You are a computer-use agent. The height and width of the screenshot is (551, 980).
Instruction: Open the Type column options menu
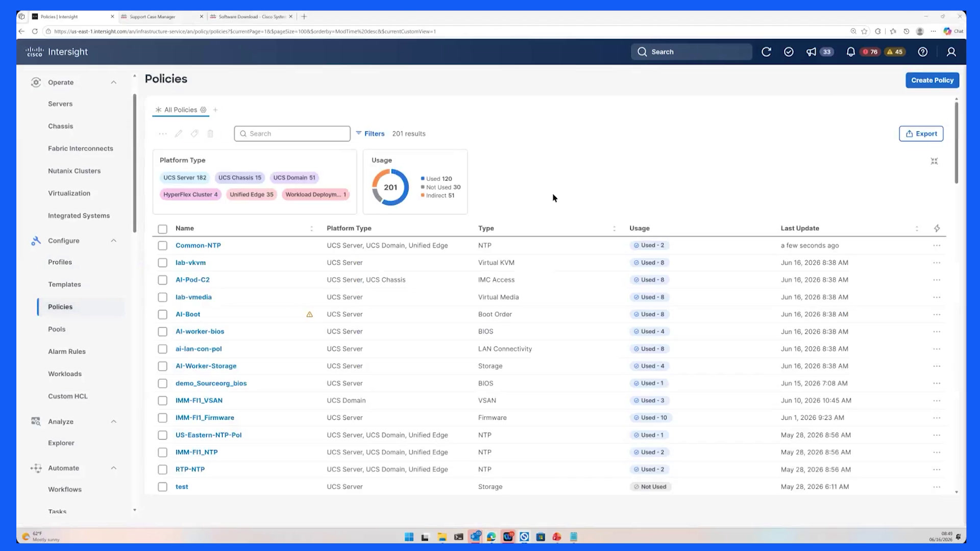[614, 229]
